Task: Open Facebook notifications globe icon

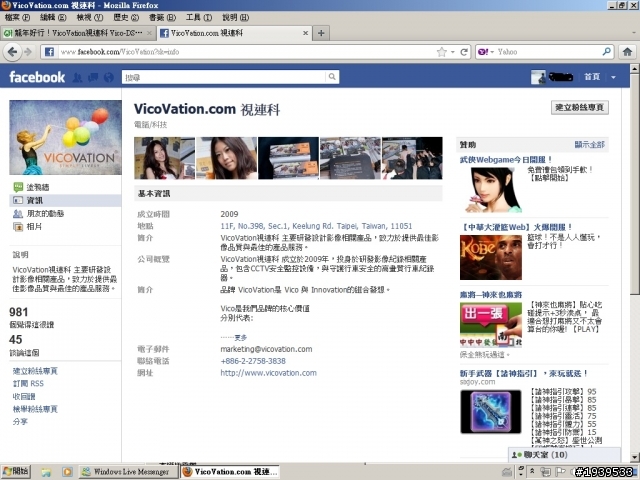Action: click(x=109, y=77)
